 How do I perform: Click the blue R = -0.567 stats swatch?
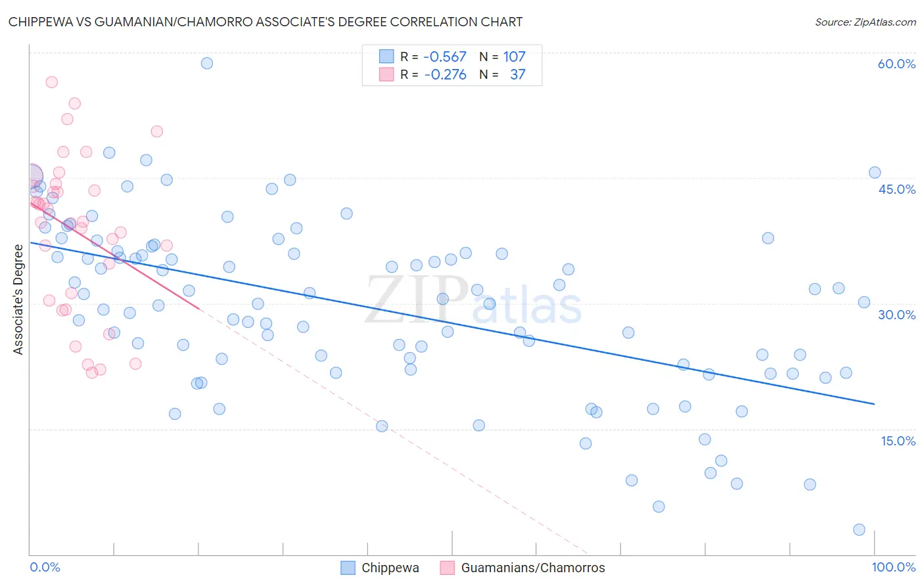pyautogui.click(x=386, y=56)
